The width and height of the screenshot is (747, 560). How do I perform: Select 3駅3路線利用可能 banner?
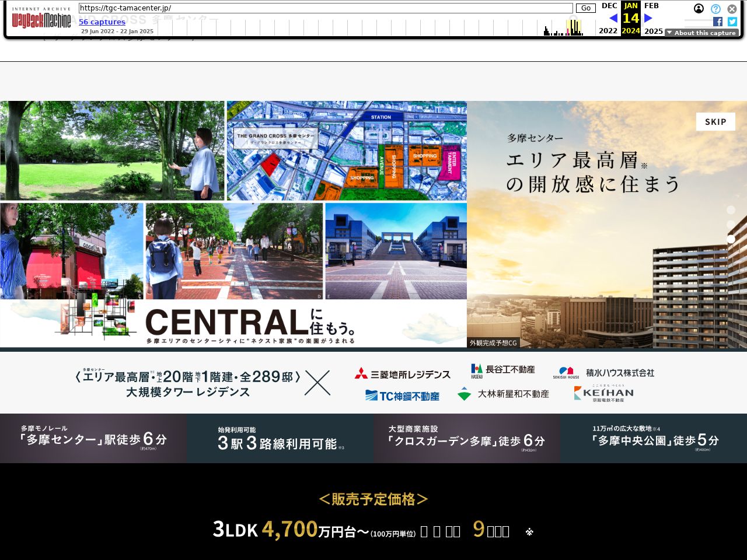pos(280,438)
